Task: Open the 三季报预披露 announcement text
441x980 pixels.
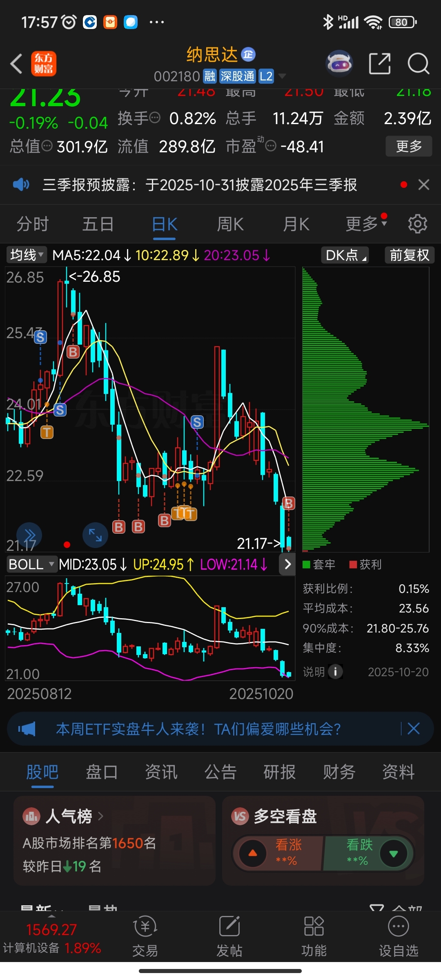Action: tap(200, 185)
